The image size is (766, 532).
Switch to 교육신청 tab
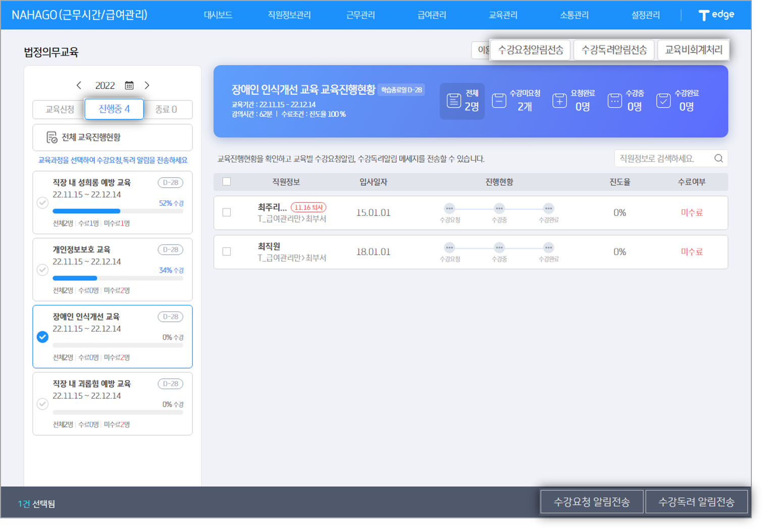click(x=60, y=110)
